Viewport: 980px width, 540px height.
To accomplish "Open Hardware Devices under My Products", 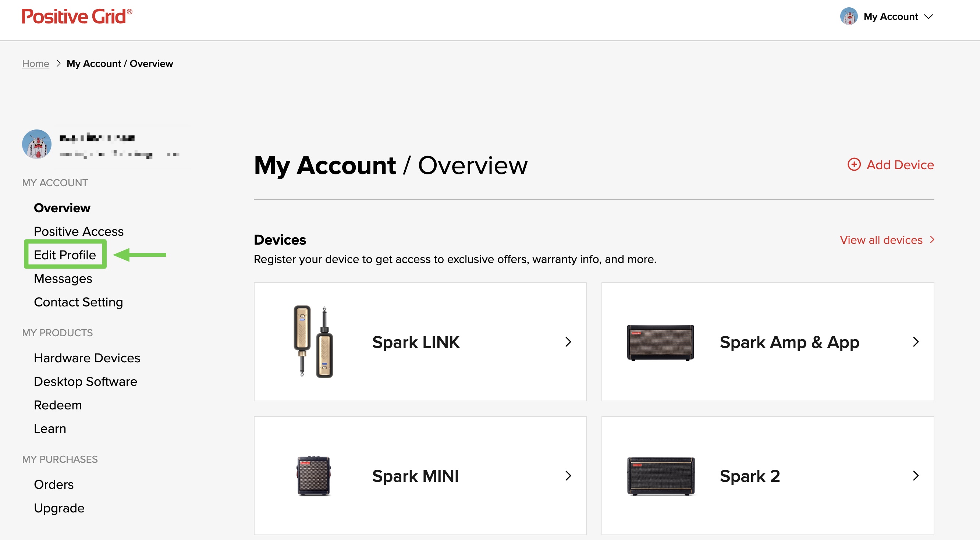I will click(87, 358).
